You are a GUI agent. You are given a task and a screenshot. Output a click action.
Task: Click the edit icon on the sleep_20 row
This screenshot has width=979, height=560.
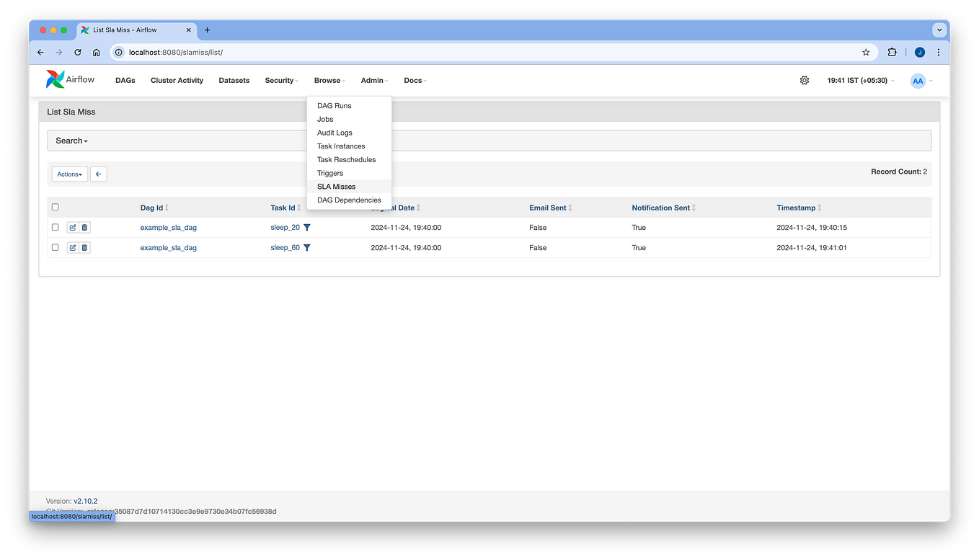[x=71, y=227]
